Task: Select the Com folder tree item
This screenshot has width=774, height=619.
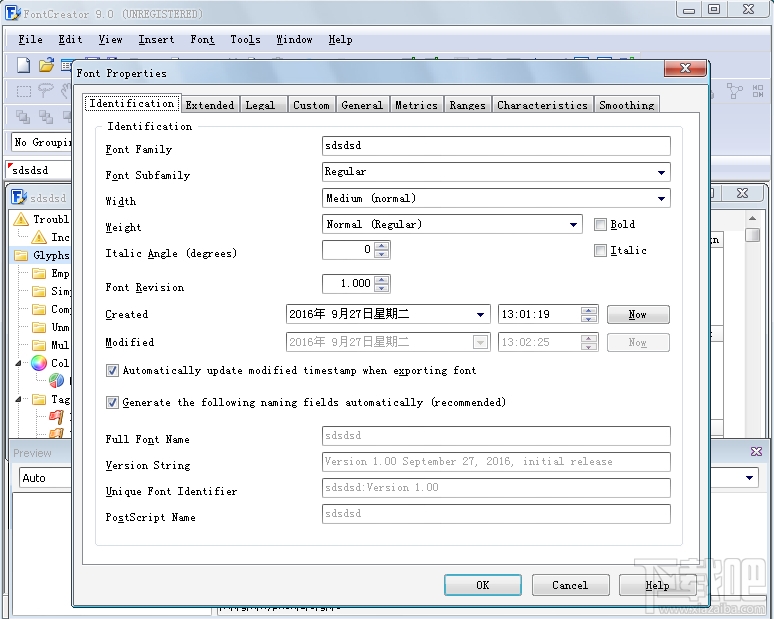Action: (51, 309)
